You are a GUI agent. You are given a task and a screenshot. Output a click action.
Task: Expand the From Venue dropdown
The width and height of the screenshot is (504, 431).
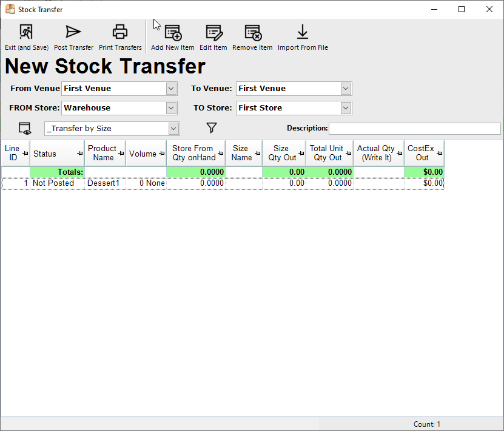[171, 89]
